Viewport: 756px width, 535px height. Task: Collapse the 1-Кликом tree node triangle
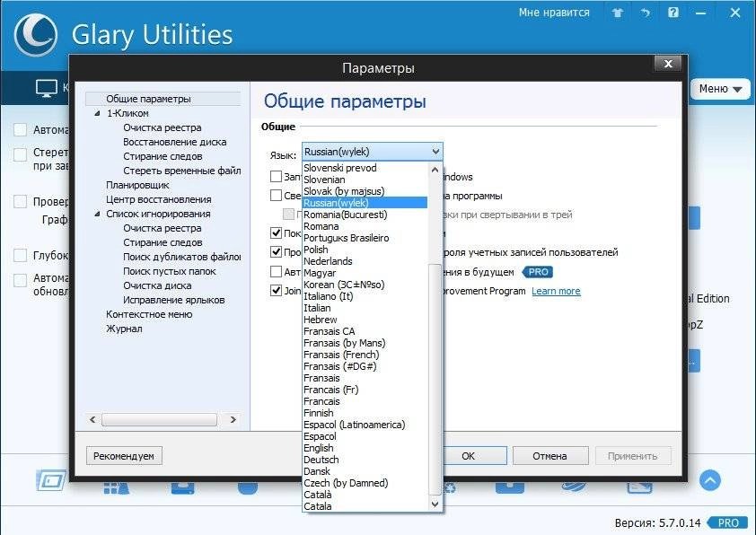pyautogui.click(x=97, y=113)
